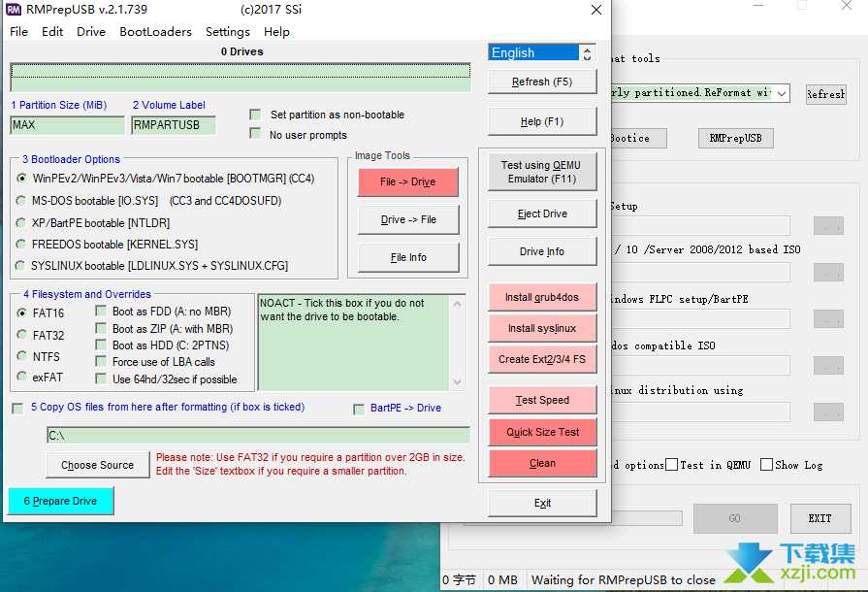The height and width of the screenshot is (592, 868).
Task: Select SYSLINUX bootable bootloader option
Action: (21, 266)
